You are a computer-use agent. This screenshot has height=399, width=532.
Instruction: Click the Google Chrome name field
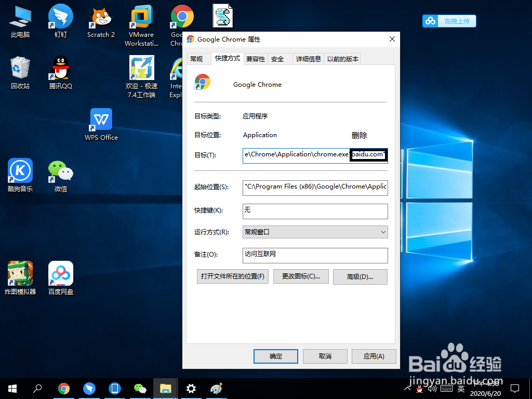pyautogui.click(x=257, y=85)
